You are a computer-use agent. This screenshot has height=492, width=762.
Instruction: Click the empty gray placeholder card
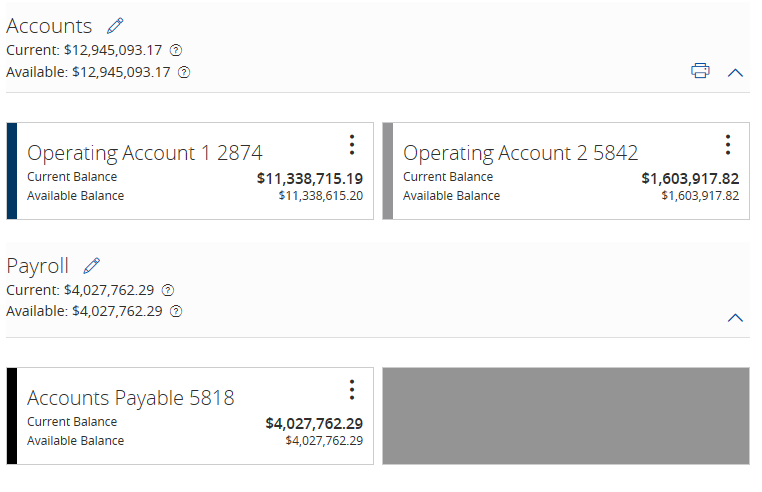(566, 416)
